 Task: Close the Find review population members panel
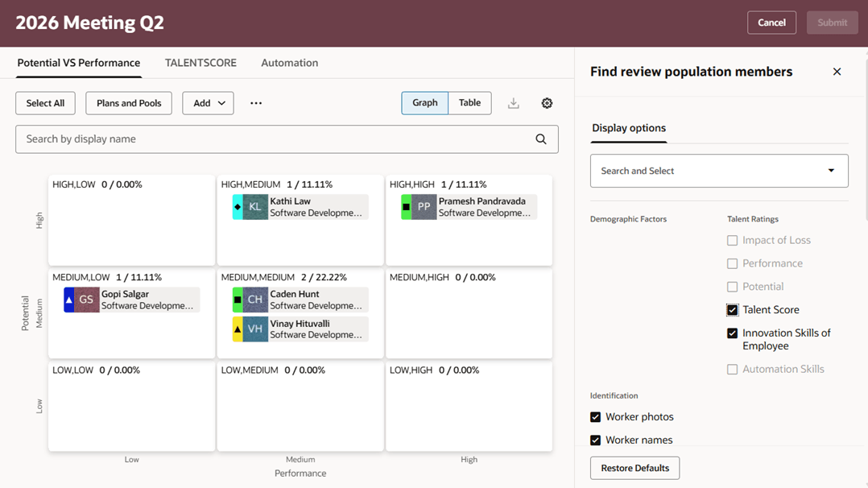(x=837, y=72)
